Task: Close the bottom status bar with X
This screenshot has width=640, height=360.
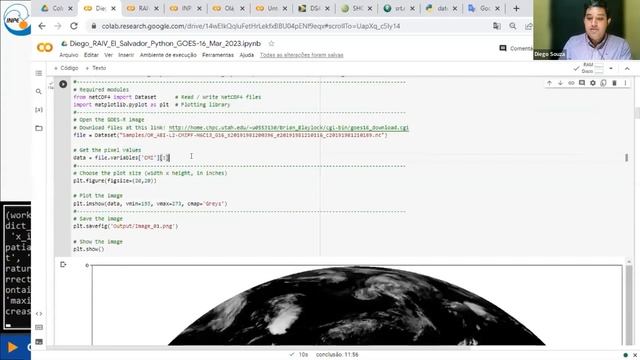Action: [635, 355]
